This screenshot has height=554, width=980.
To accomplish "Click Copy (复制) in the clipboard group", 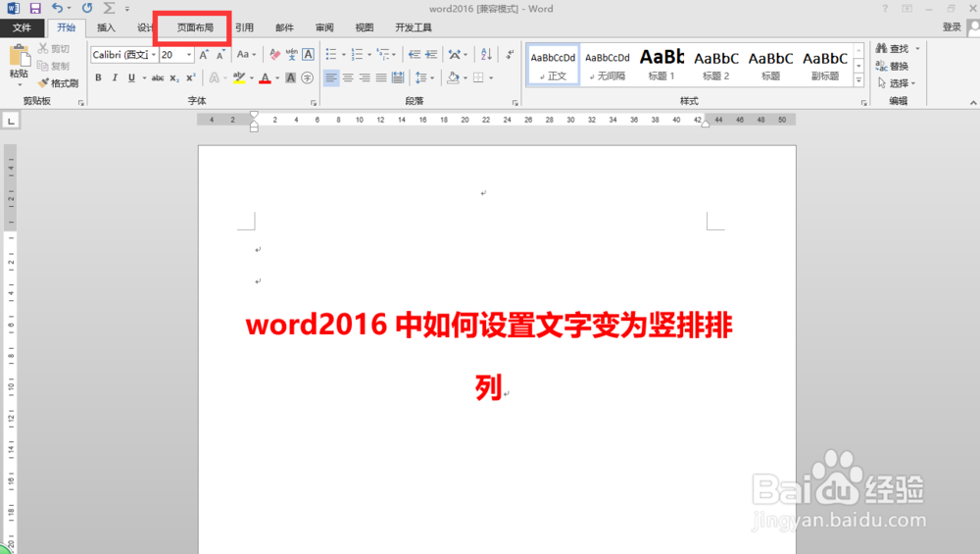I will click(x=54, y=66).
